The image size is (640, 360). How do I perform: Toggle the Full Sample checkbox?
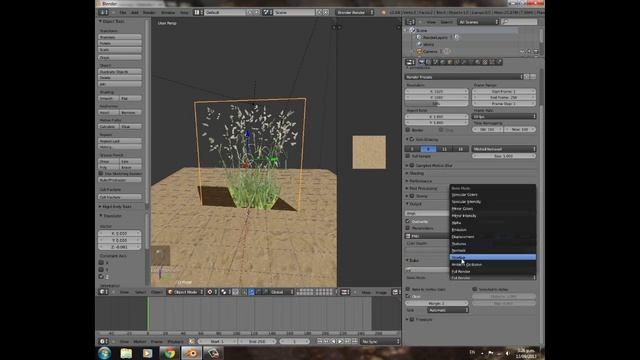(408, 156)
